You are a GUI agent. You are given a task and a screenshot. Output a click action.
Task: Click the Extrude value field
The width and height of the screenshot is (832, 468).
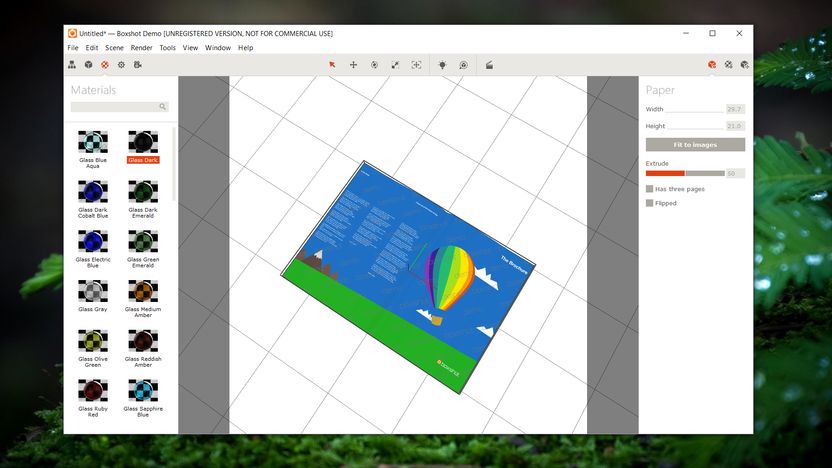point(735,173)
